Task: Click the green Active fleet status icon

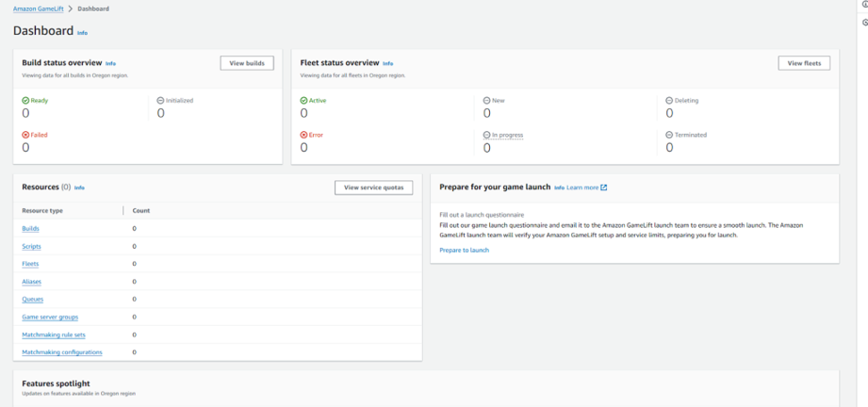Action: pyautogui.click(x=303, y=101)
